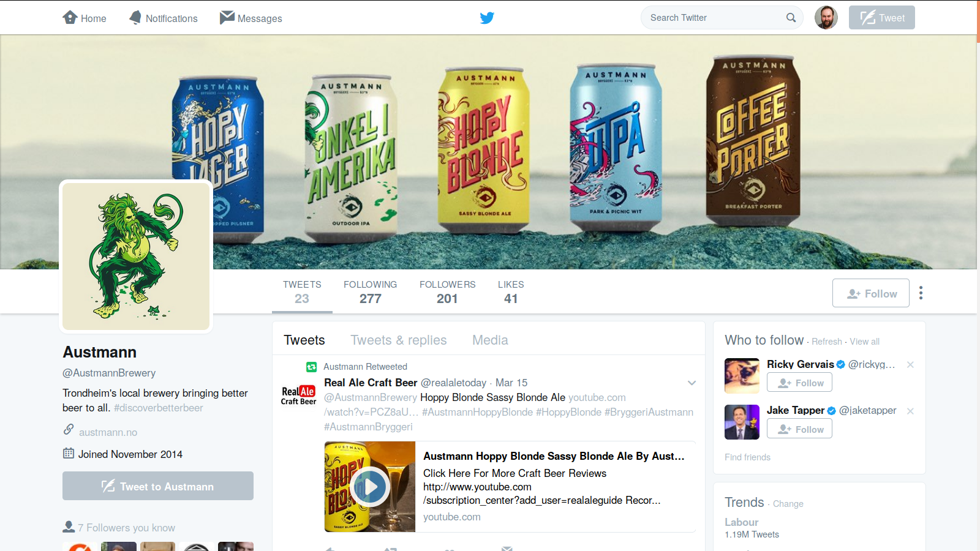Open the @realaletoday handle

[x=453, y=383]
